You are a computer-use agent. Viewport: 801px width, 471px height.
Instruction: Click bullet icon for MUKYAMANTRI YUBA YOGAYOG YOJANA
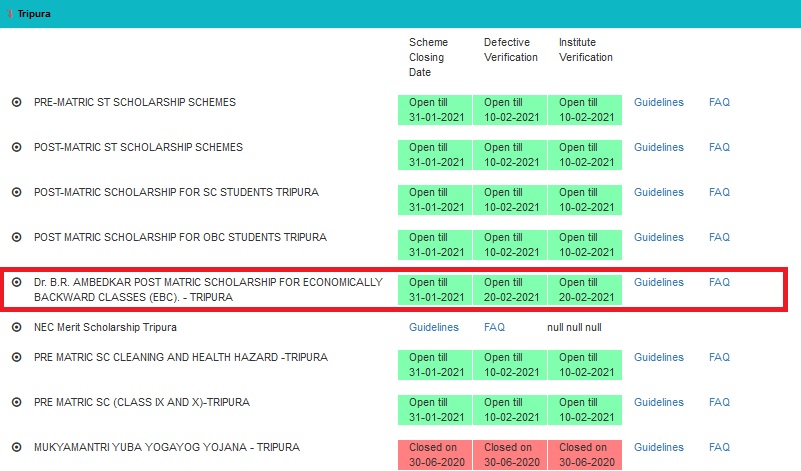coord(17,447)
